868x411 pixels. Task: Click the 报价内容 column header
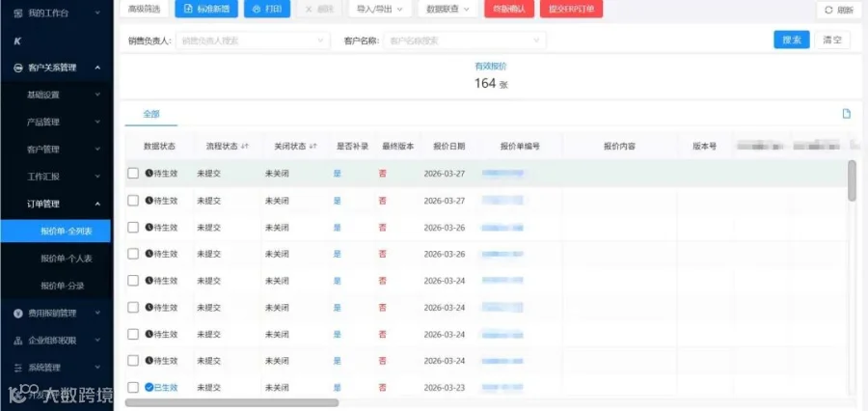coord(619,147)
